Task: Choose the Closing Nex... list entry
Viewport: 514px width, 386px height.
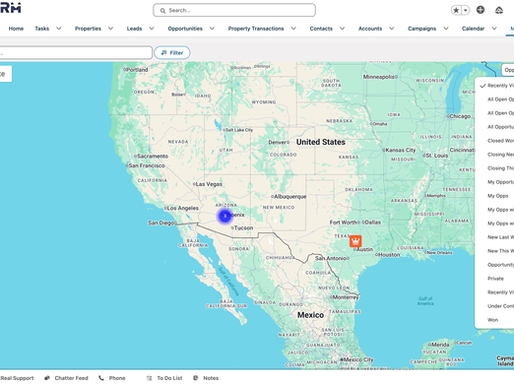Action: point(495,155)
